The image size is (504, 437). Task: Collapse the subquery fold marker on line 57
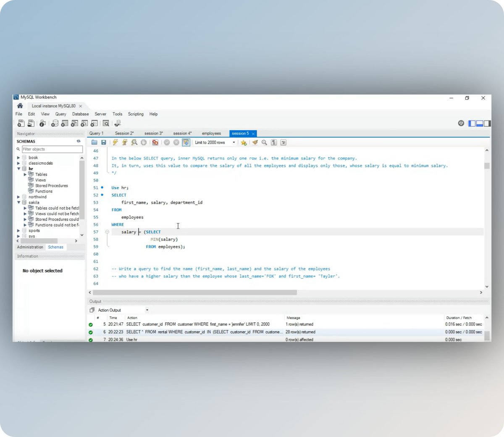107,232
